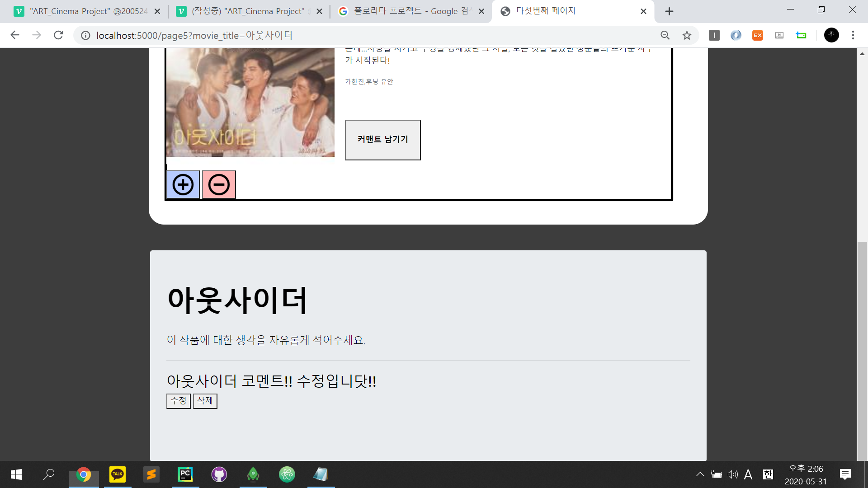
Task: Click the 아웃사이더 movie poster image
Action: pos(250,103)
